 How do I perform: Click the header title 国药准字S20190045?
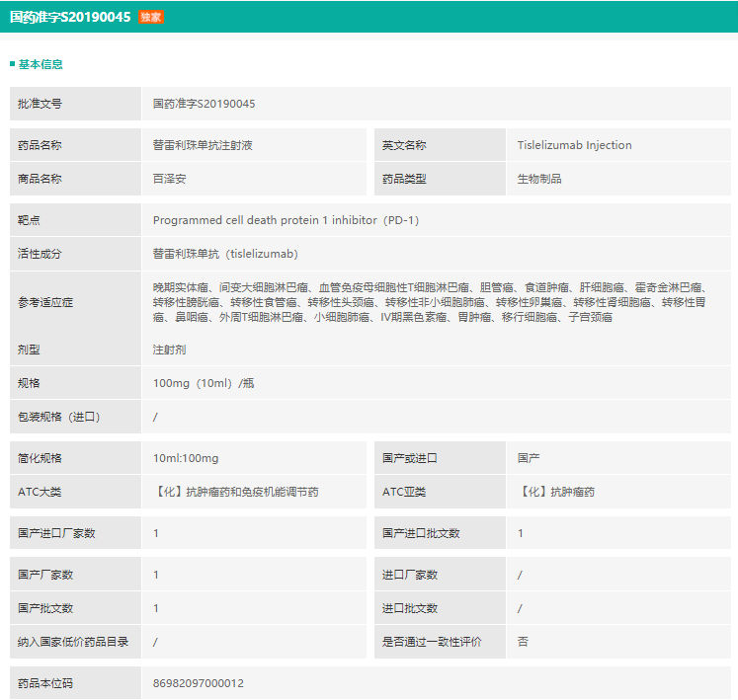(69, 17)
